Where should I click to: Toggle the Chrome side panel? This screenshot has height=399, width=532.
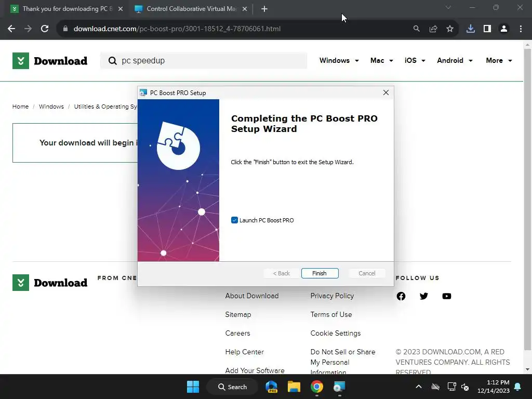tap(487, 29)
